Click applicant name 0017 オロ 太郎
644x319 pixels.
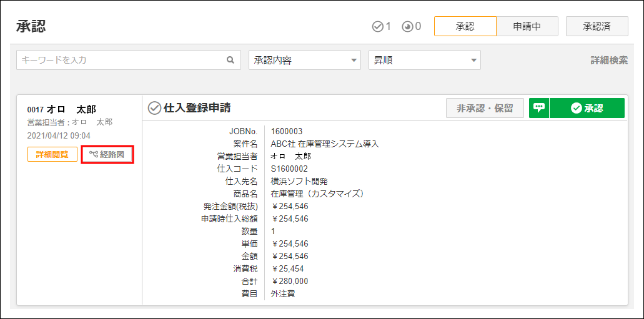62,109
